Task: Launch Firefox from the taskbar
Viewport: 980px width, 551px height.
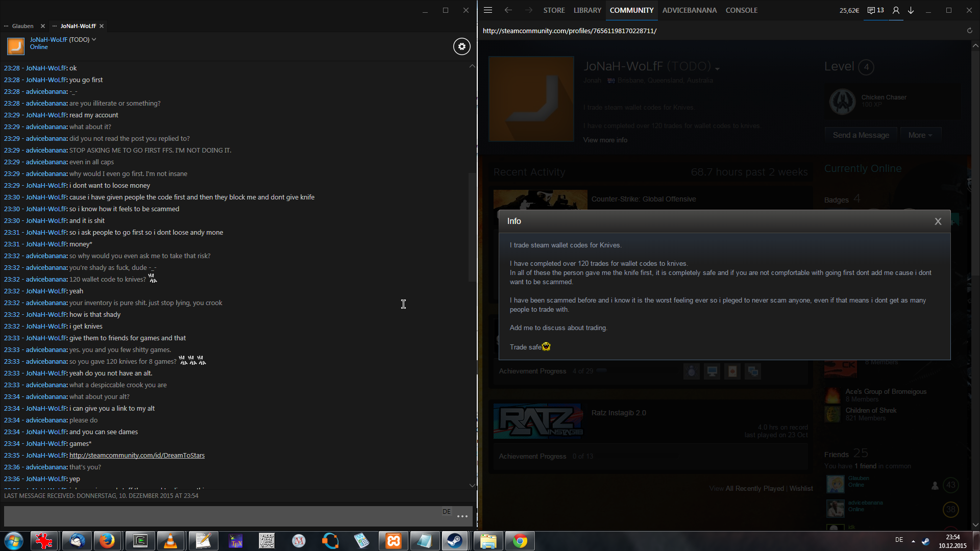Action: click(107, 541)
